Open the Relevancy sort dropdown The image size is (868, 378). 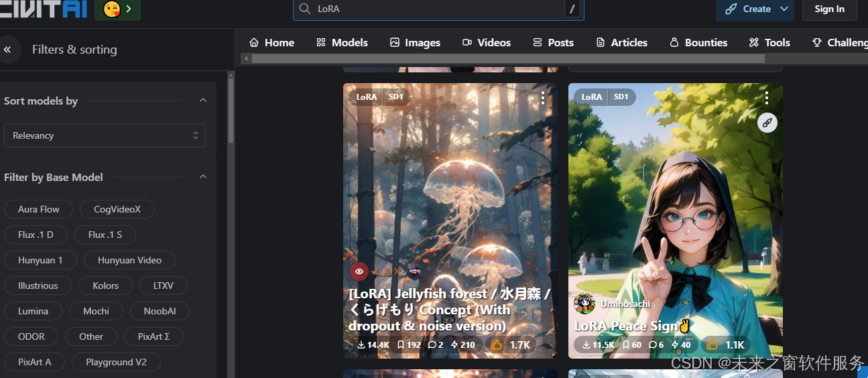coord(105,135)
